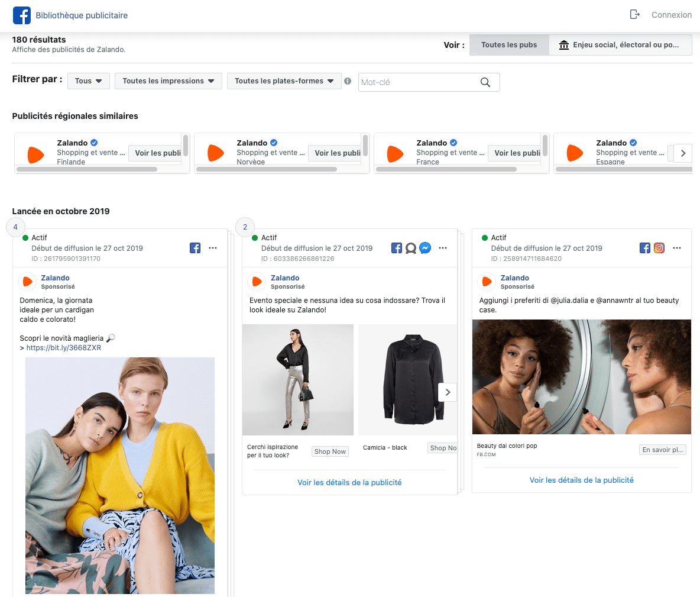Click Zalando page name in beauty case ad
This screenshot has width=700, height=597.
515,278
